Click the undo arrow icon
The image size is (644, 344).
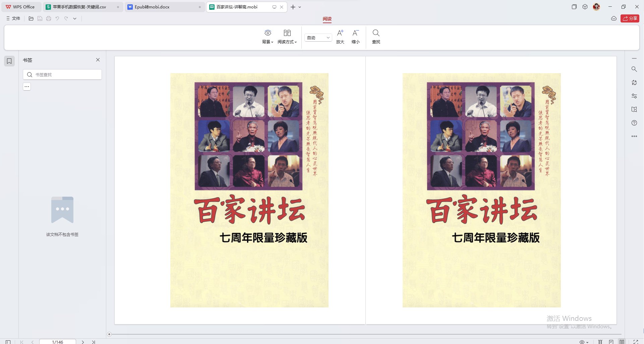pos(57,18)
